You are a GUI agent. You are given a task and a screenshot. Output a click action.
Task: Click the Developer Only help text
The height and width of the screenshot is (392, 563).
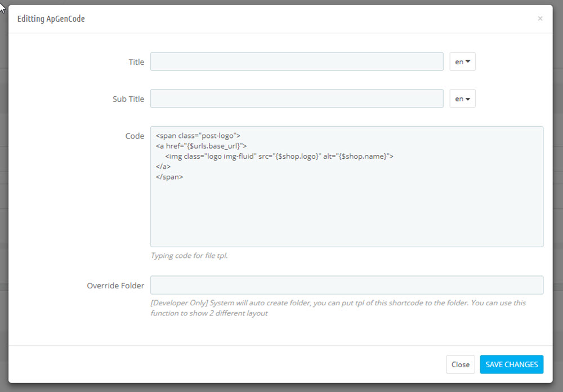pos(338,308)
